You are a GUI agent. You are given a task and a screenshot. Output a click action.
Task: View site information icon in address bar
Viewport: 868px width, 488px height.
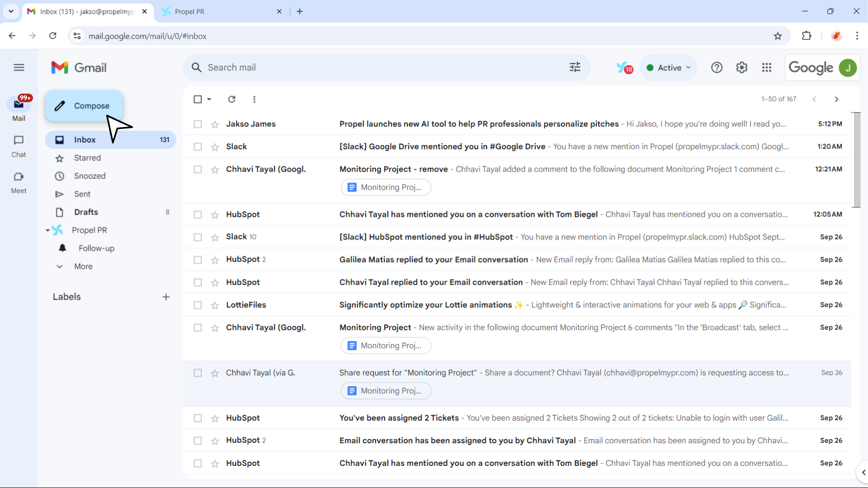(77, 36)
